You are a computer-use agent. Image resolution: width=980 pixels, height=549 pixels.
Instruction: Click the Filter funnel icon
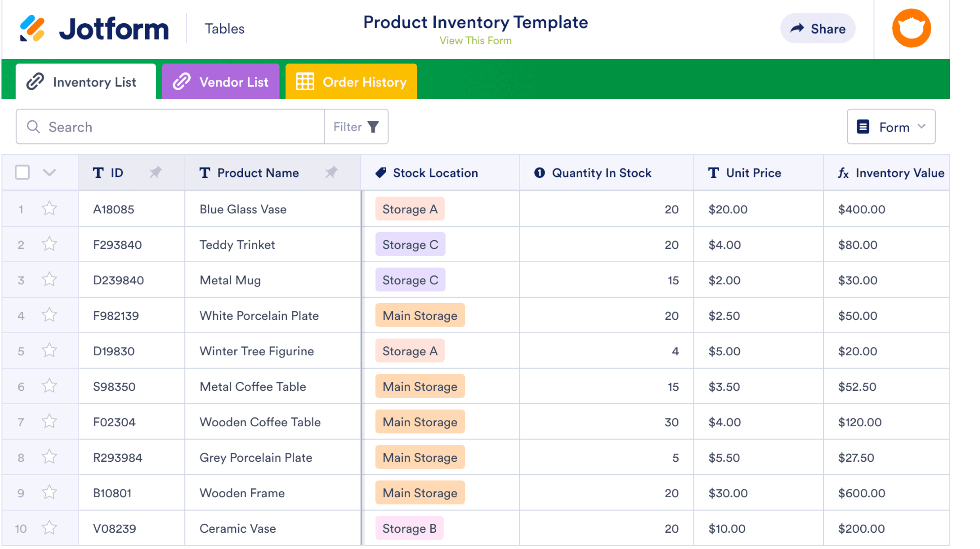(373, 127)
